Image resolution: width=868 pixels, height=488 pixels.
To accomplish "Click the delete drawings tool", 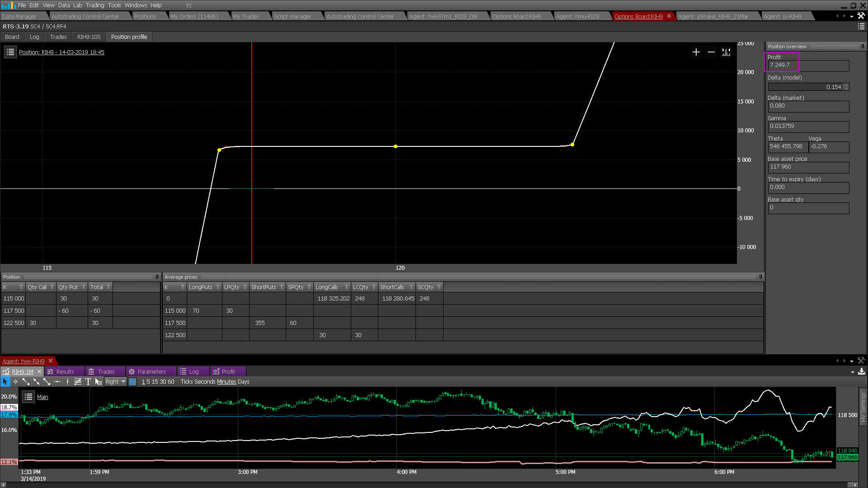I will tap(99, 382).
